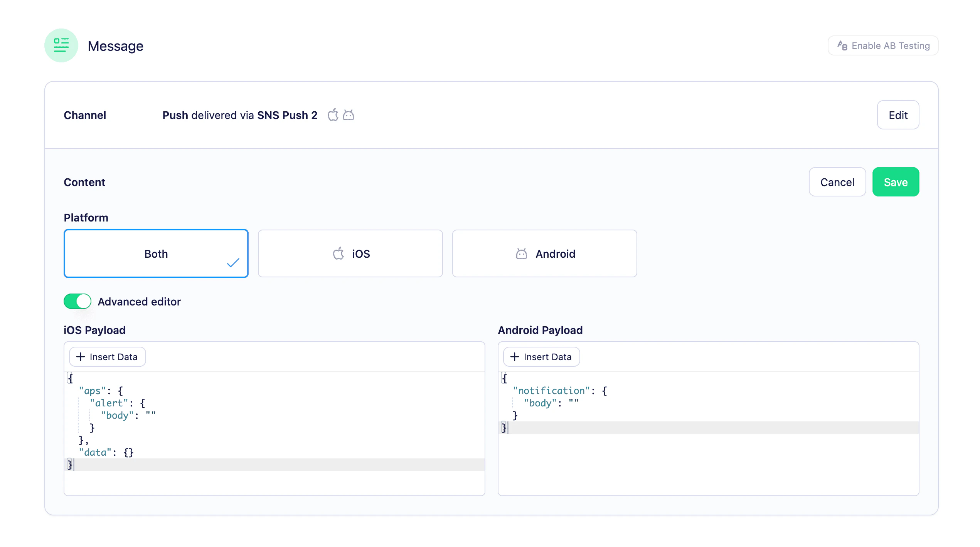
Task: Click the "aps" key in iOS payload
Action: (92, 391)
